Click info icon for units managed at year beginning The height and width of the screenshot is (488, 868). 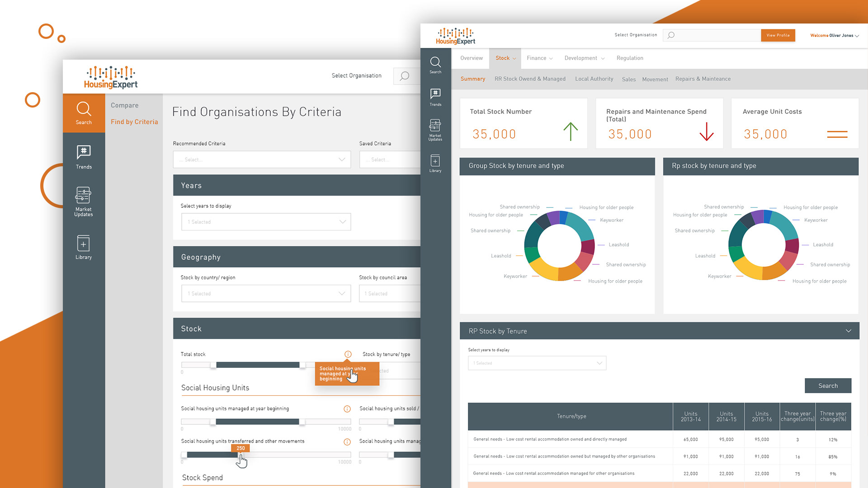pyautogui.click(x=347, y=409)
